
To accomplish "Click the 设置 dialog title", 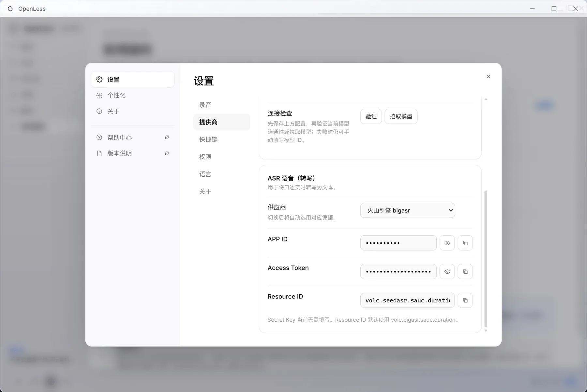I will tap(204, 81).
